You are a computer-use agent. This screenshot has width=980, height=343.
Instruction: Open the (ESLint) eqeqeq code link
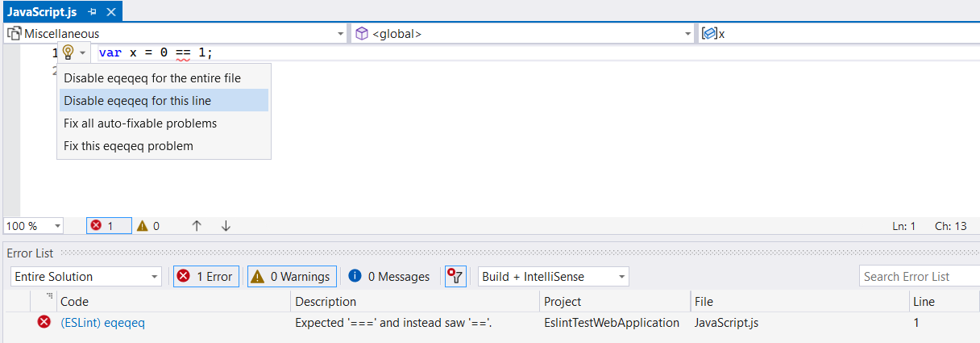click(x=103, y=323)
